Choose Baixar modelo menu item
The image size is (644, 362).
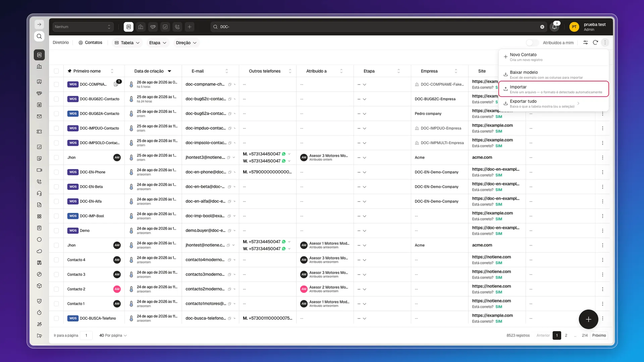click(553, 74)
